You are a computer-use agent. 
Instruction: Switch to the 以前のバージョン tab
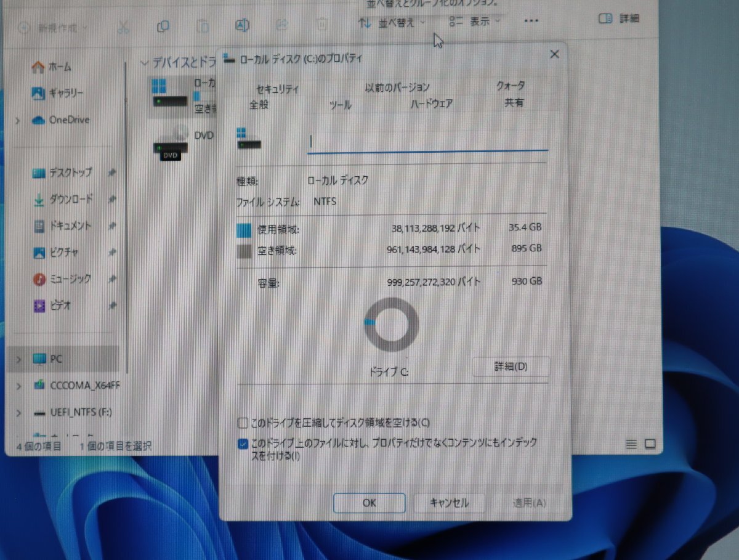point(397,87)
